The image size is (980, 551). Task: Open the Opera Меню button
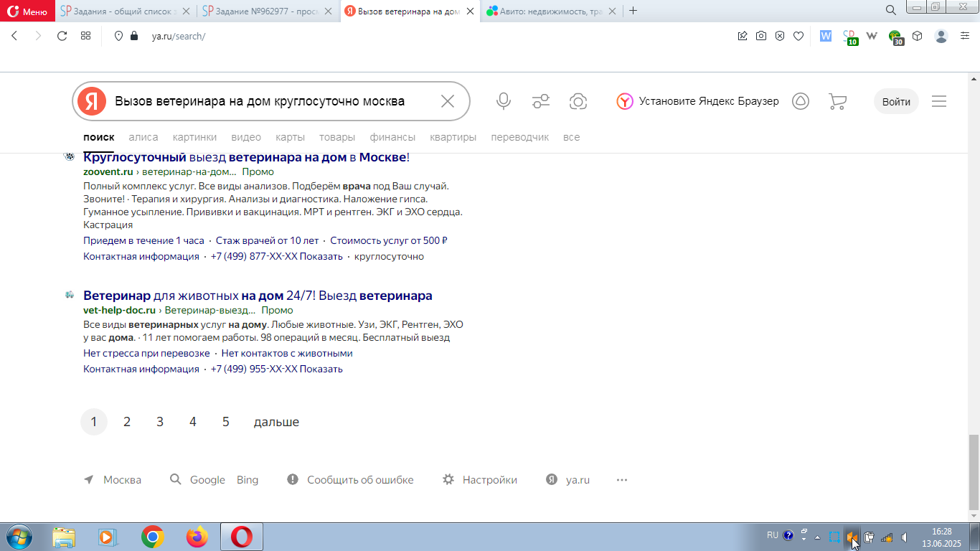27,11
